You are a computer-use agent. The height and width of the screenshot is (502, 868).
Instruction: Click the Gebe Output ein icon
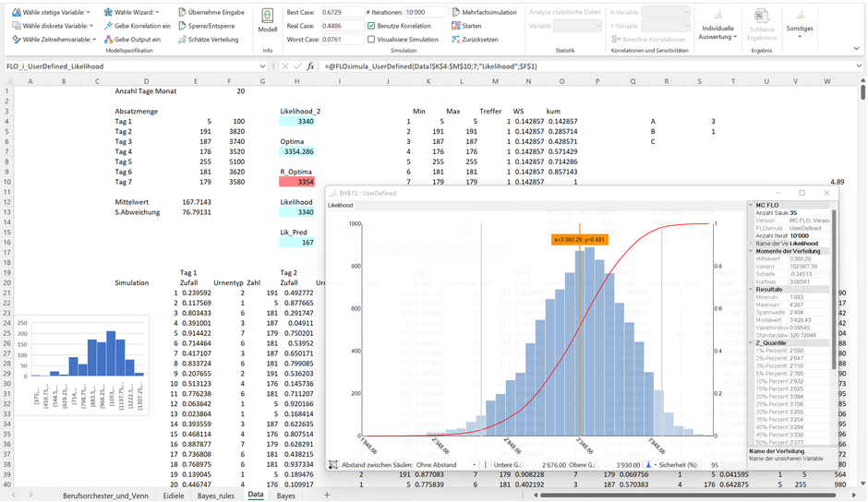pos(109,40)
